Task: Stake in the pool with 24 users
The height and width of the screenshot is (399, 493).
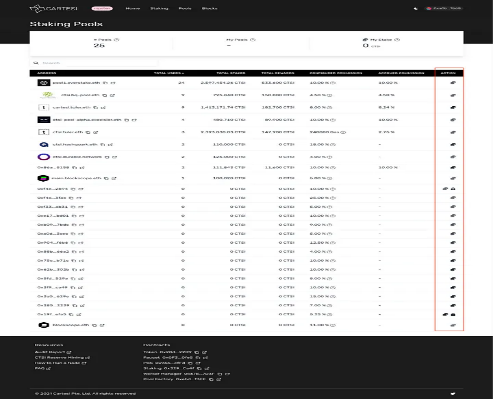Action: coord(453,83)
